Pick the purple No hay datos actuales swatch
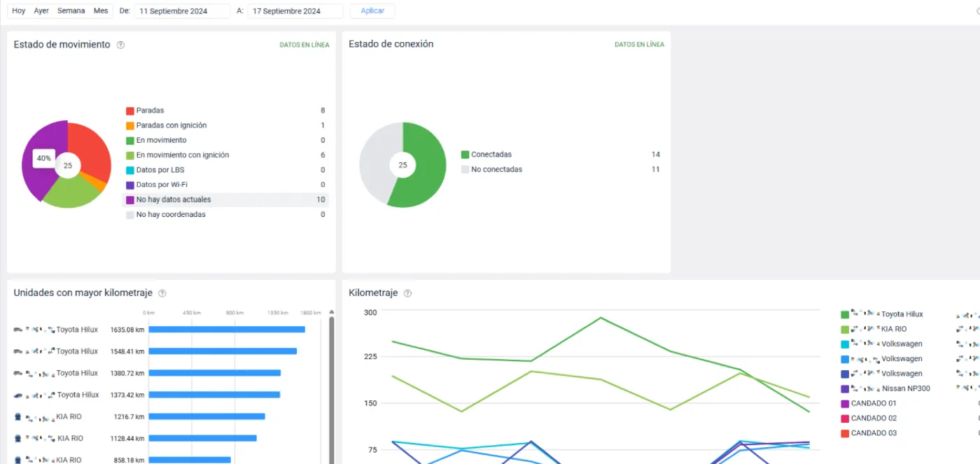980x464 pixels. (129, 200)
